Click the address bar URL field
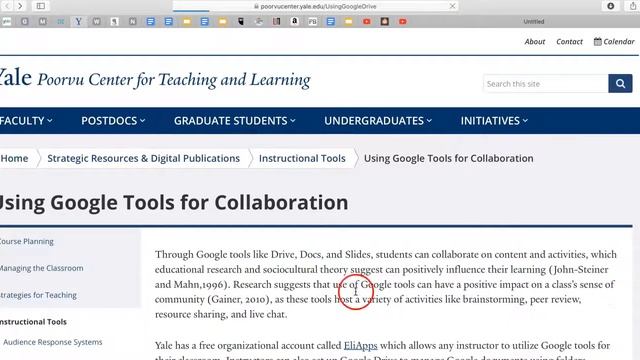640x360 pixels. [315, 6]
